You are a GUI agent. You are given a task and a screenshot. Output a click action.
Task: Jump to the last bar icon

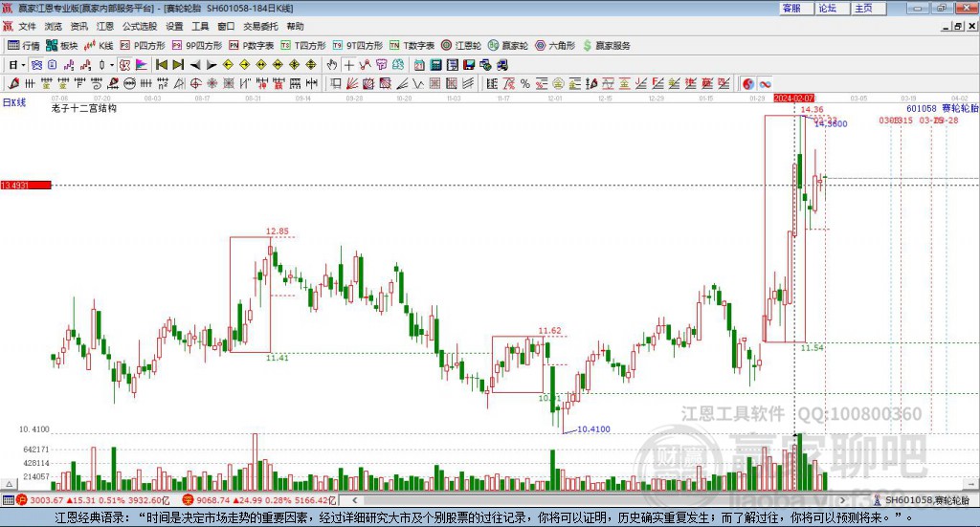point(178,65)
